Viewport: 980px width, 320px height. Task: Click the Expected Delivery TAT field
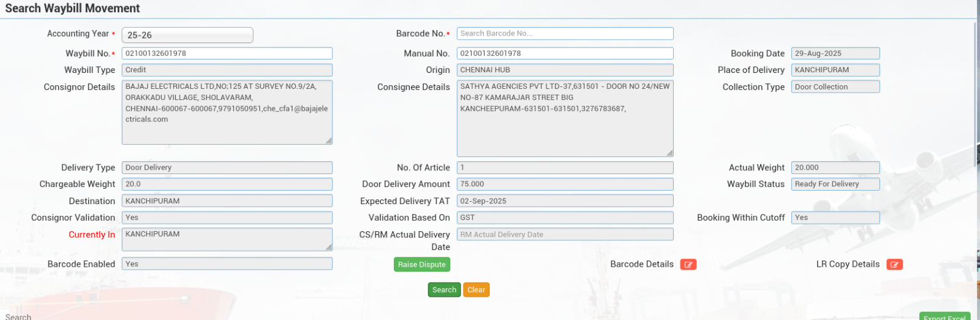(x=565, y=201)
